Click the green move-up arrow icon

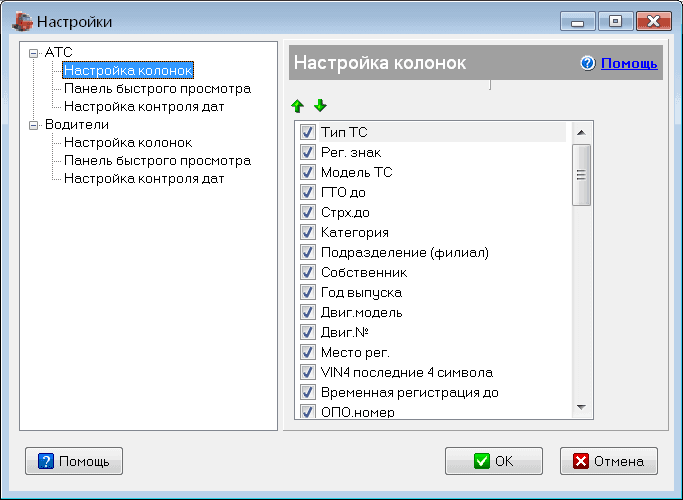pos(297,106)
